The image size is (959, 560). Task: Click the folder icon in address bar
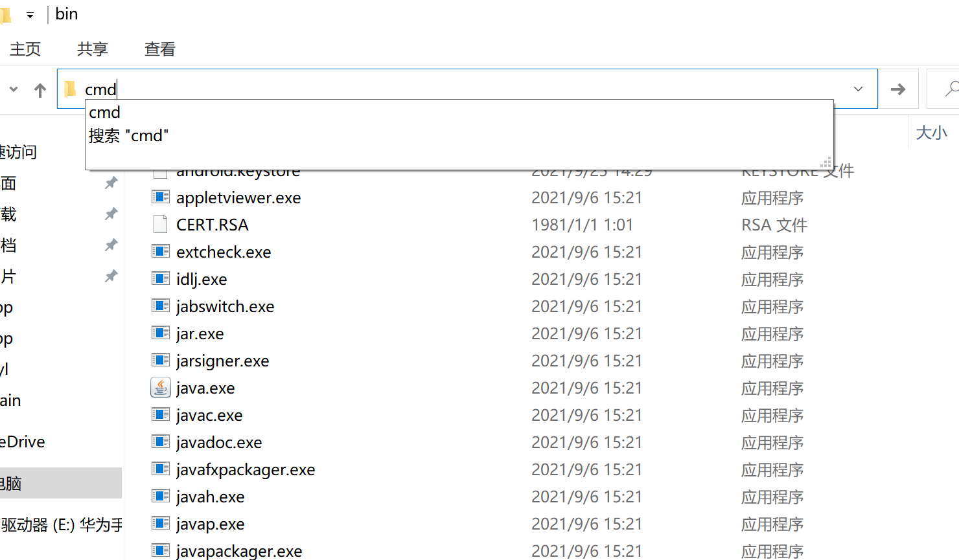click(x=70, y=89)
